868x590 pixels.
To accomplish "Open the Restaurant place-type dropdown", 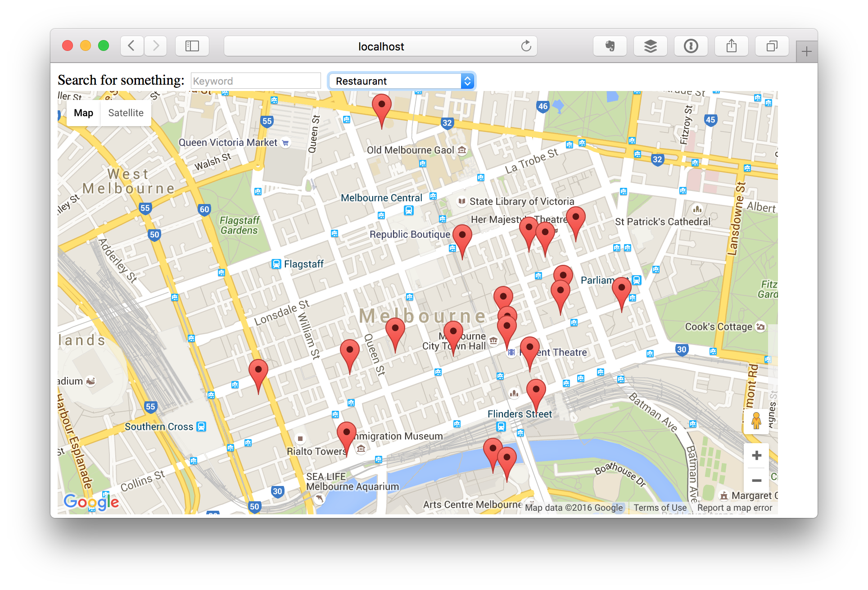I will [401, 81].
